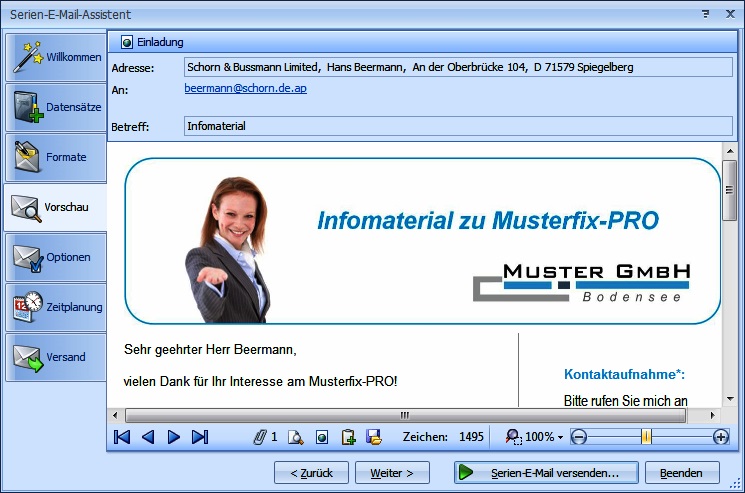Click the Zeichen count value 1495

coord(471,437)
